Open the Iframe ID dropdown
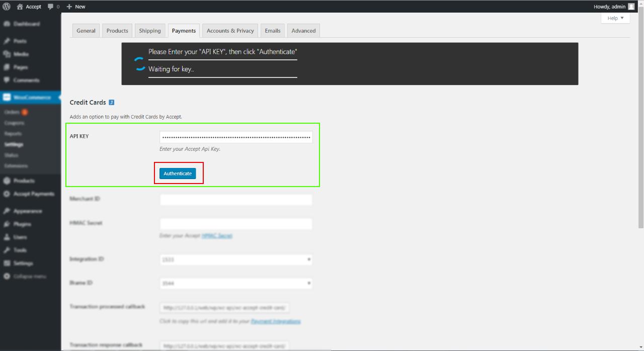644x351 pixels. point(236,283)
